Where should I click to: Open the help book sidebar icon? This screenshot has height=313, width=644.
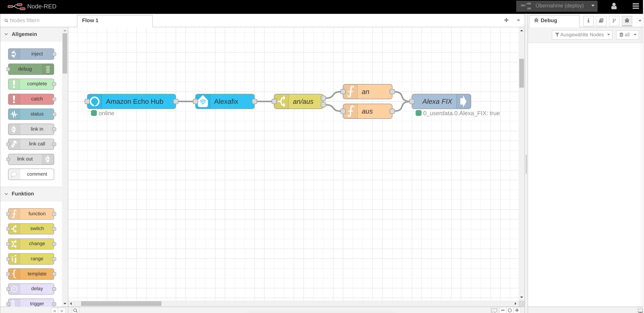point(601,21)
